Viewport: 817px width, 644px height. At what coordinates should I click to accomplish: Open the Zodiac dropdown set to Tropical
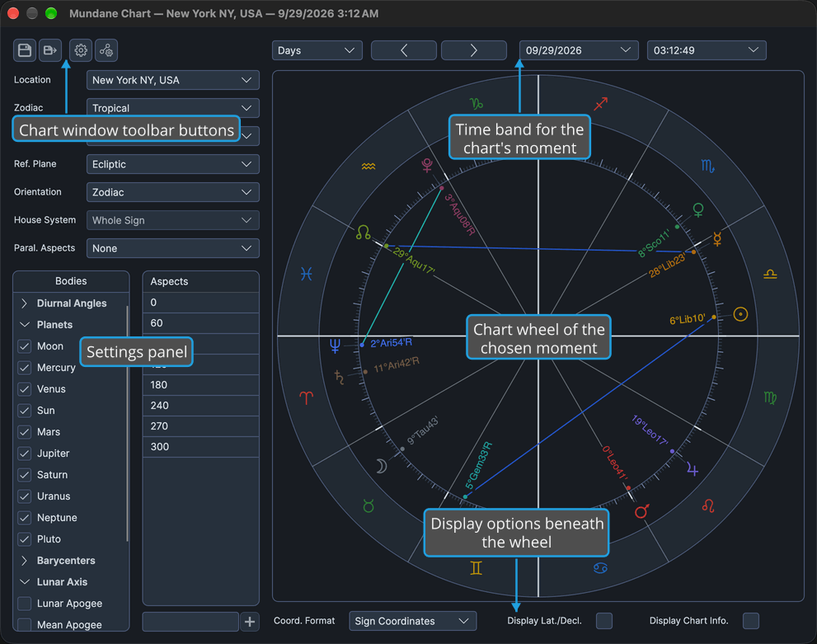point(173,108)
